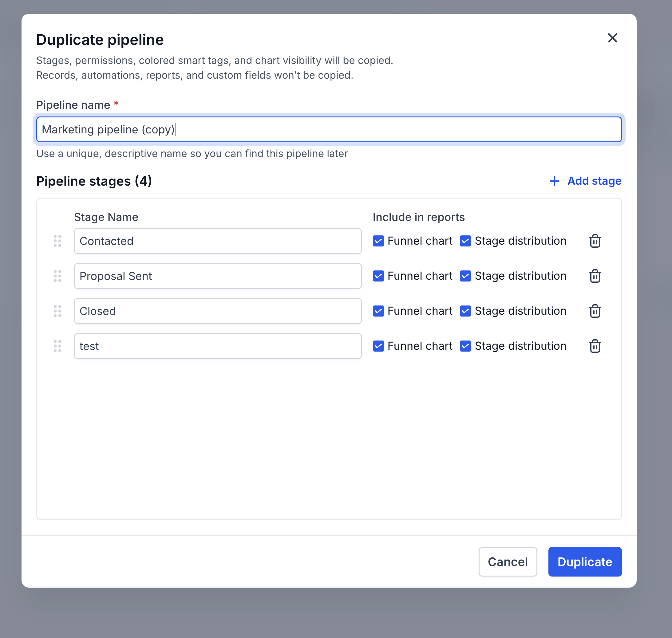Click drag handle beside test stage
672x638 pixels.
click(x=57, y=346)
